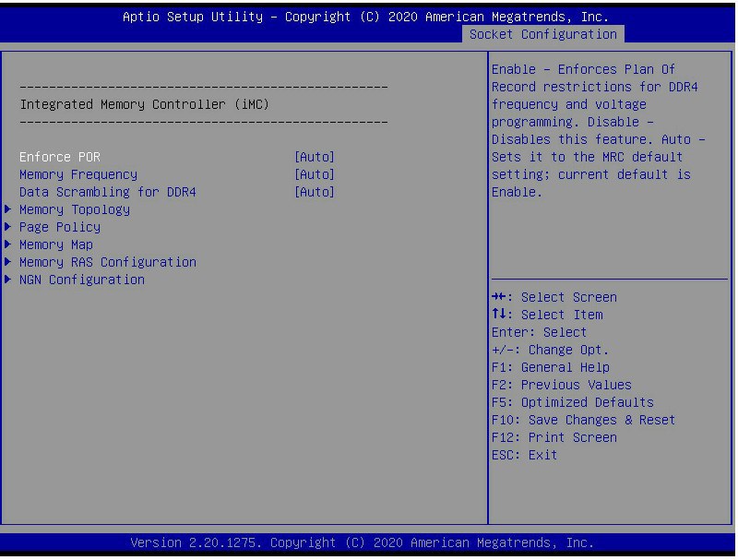Viewport: 738px width, 560px height.
Task: Click the Aptio Setup Utility title text
Action: pyautogui.click(x=365, y=17)
